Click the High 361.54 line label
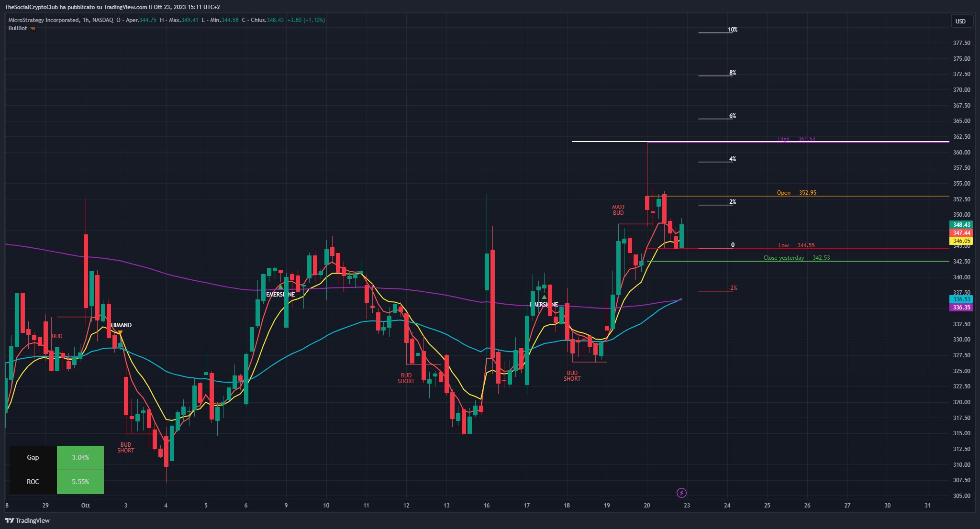 (796, 139)
